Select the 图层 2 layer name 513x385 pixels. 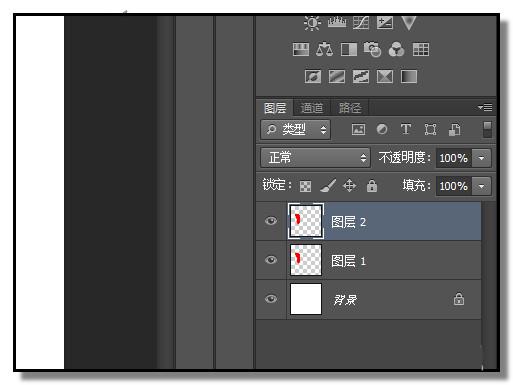click(x=349, y=222)
